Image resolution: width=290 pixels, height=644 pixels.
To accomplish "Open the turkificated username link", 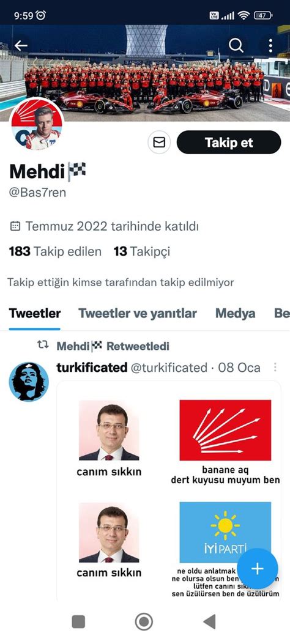I will point(169,368).
